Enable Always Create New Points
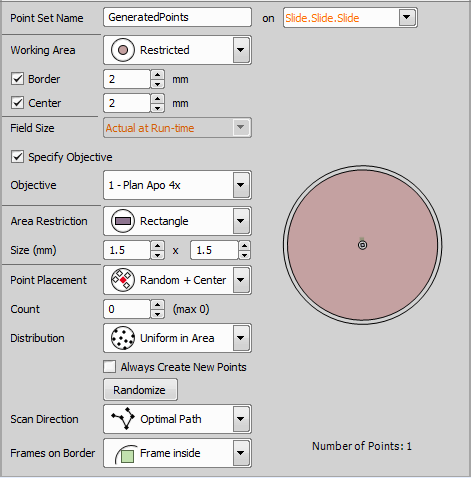Viewport: 471px width, 478px height. (110, 367)
